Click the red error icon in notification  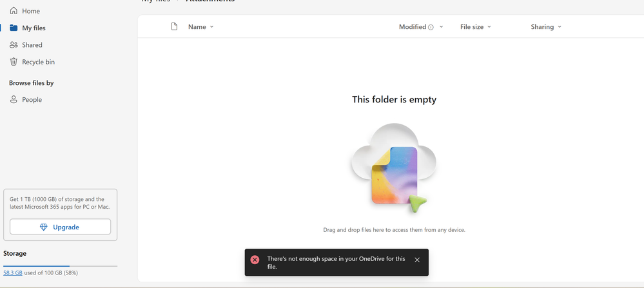(255, 260)
